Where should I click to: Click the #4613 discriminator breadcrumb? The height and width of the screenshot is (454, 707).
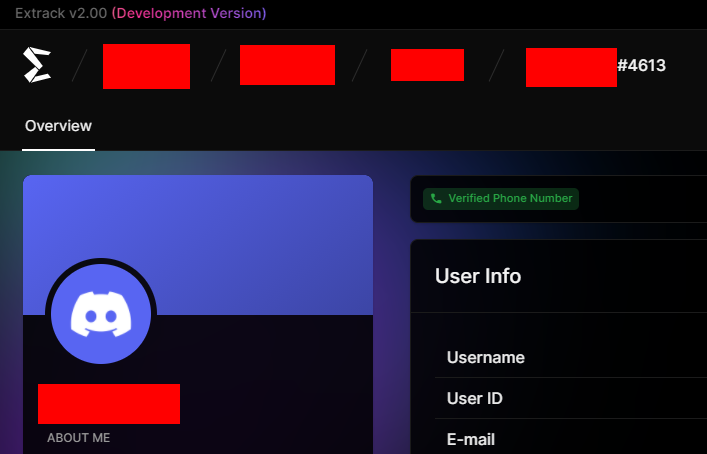[641, 66]
